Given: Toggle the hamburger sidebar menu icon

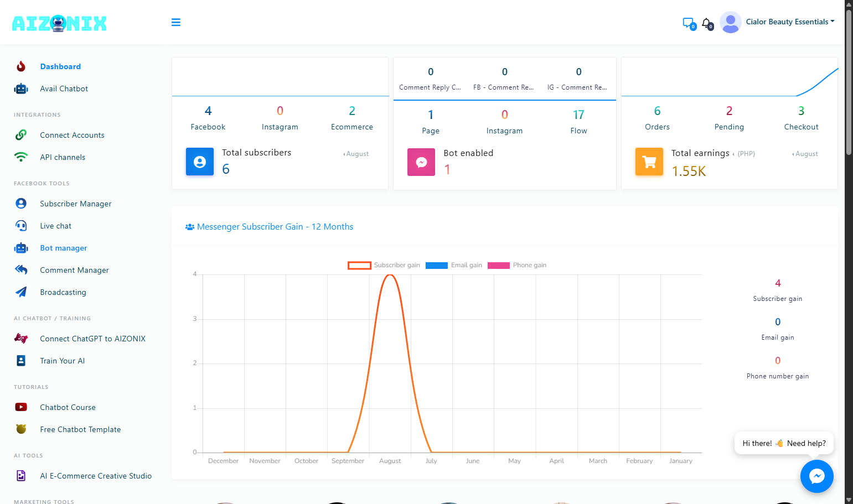Looking at the screenshot, I should pyautogui.click(x=176, y=22).
